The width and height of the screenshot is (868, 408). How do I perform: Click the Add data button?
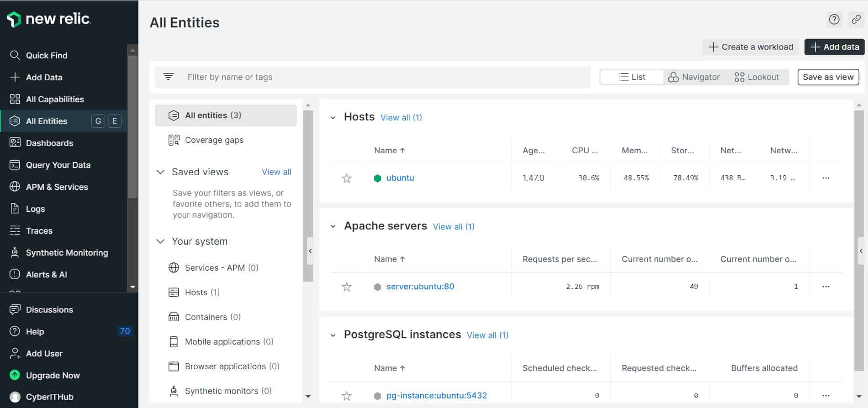pyautogui.click(x=834, y=47)
